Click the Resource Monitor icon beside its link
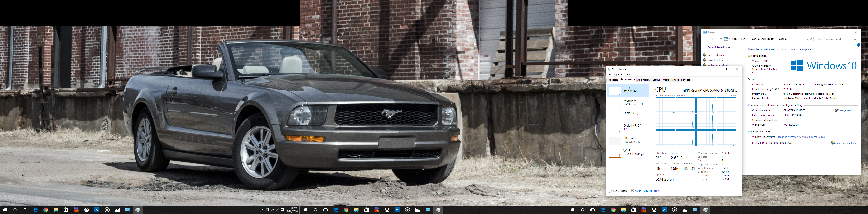The image size is (868, 214). pos(632,191)
